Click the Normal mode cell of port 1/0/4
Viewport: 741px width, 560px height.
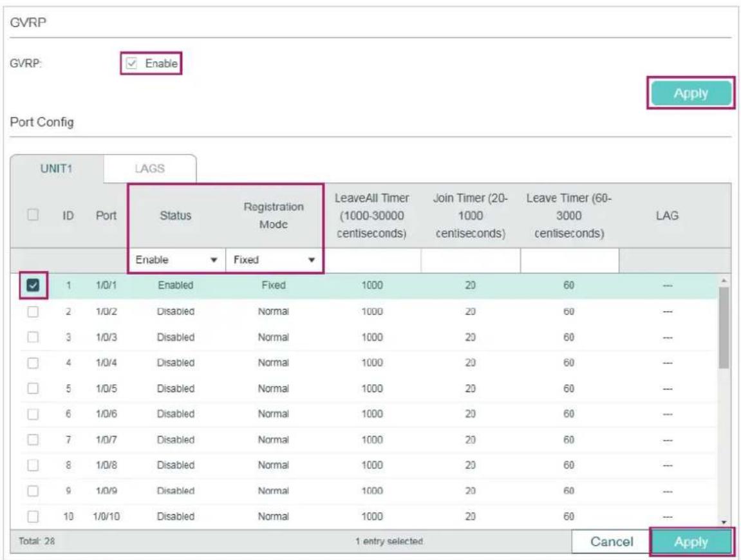pyautogui.click(x=273, y=363)
